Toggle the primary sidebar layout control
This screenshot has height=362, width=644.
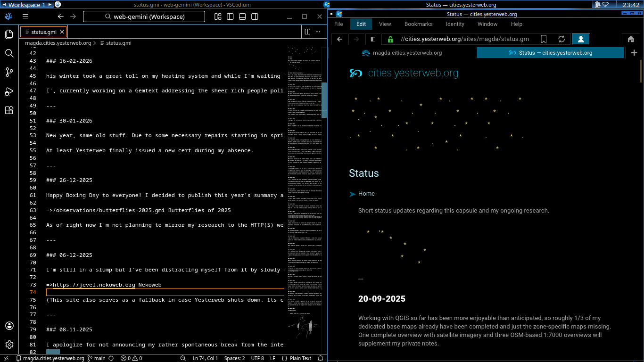[230, 16]
